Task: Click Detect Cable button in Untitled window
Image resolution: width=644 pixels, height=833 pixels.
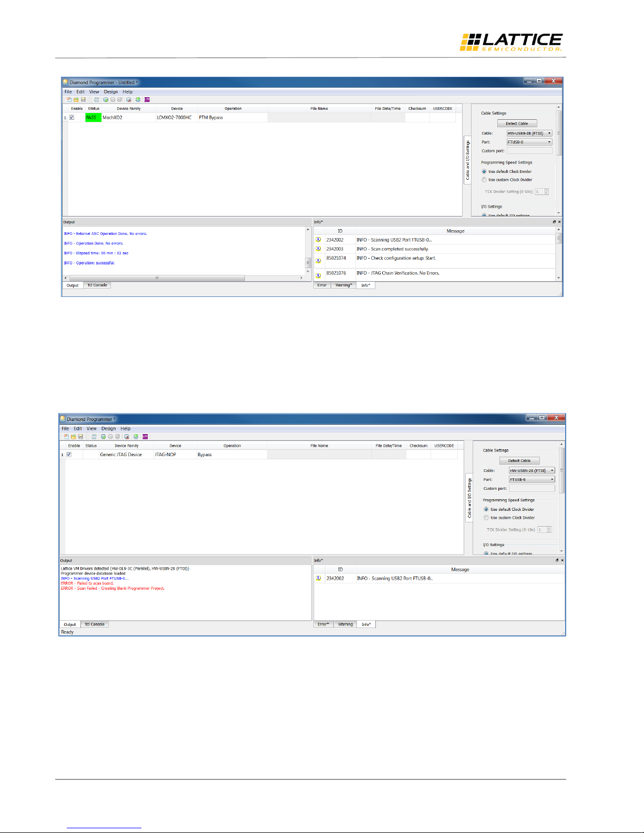Action: tap(517, 124)
